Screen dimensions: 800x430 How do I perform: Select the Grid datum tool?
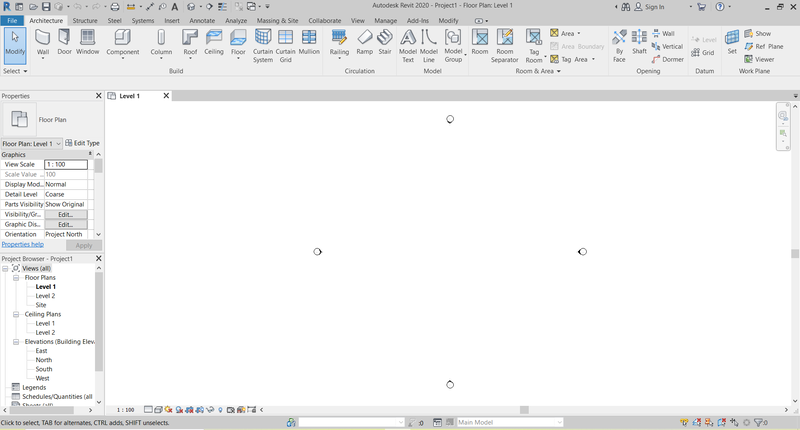coord(703,53)
